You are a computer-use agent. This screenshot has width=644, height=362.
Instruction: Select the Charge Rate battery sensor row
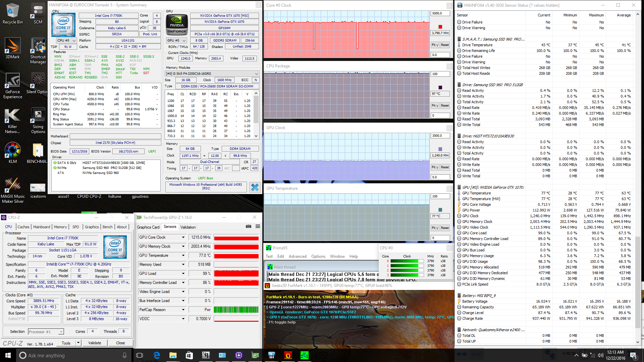pyautogui.click(x=545, y=318)
